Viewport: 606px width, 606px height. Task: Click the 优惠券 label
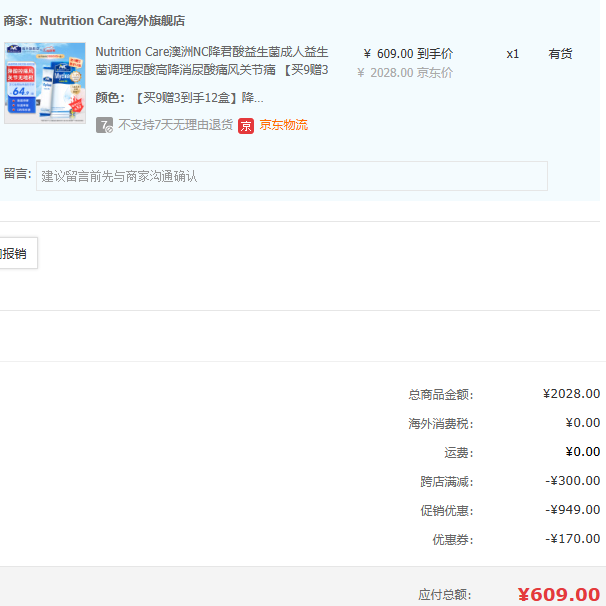[x=453, y=540]
